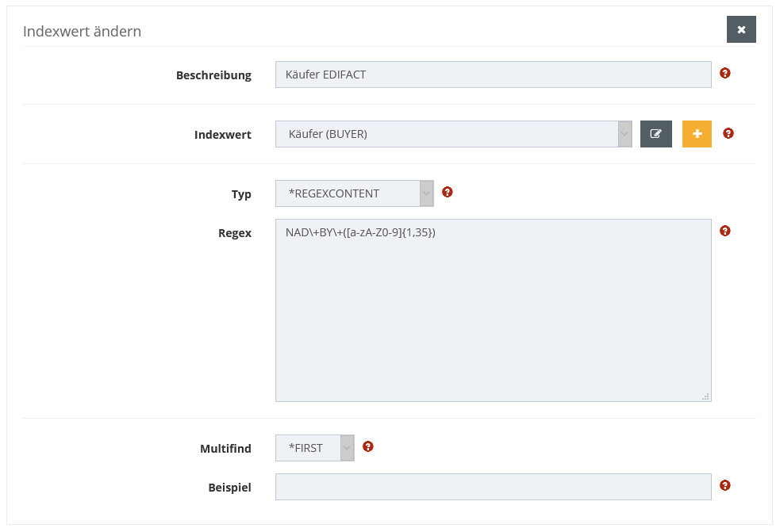Image resolution: width=780 pixels, height=532 pixels.
Task: Show help for the Indexwert field
Action: tap(728, 133)
